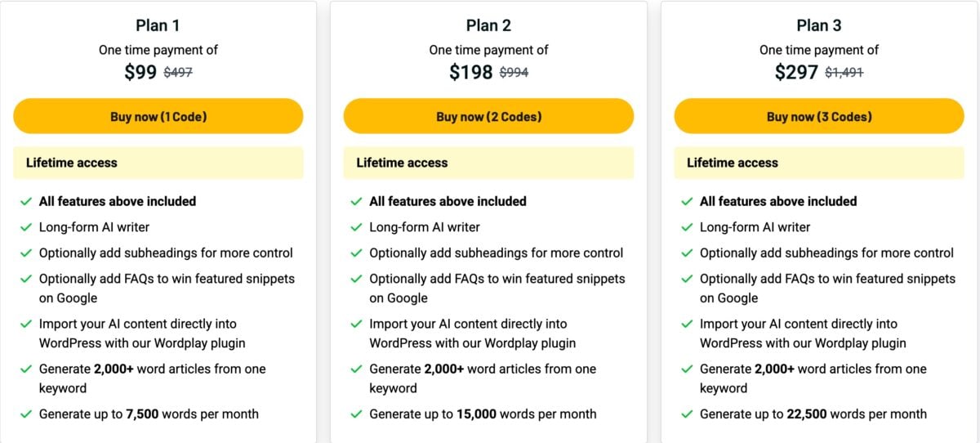Click Plan 1 Lifetime access banner
This screenshot has width=980, height=443.
pos(158,163)
